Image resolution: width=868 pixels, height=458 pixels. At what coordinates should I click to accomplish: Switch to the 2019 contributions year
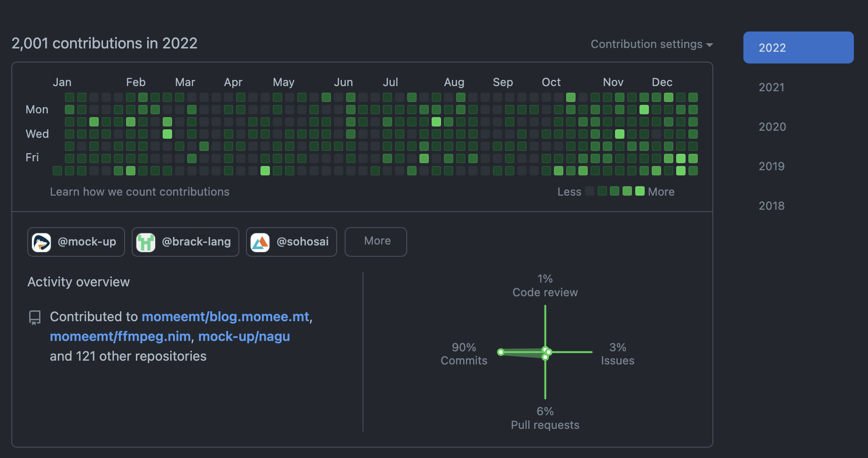tap(772, 166)
